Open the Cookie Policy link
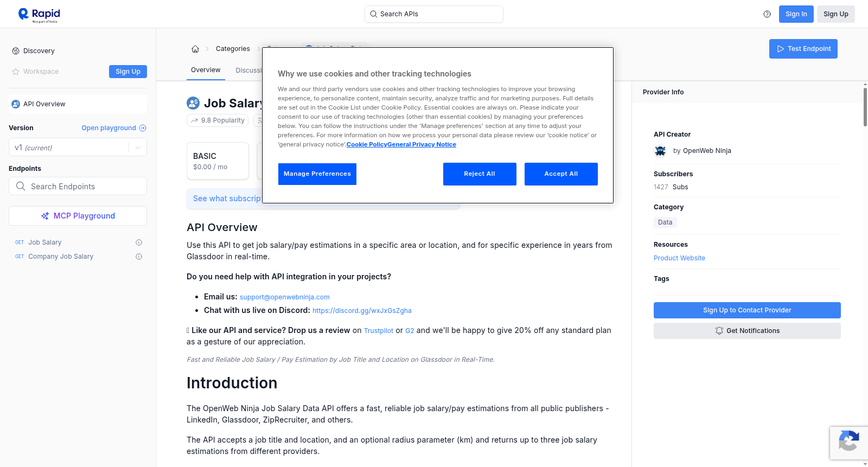868x467 pixels. coord(367,145)
